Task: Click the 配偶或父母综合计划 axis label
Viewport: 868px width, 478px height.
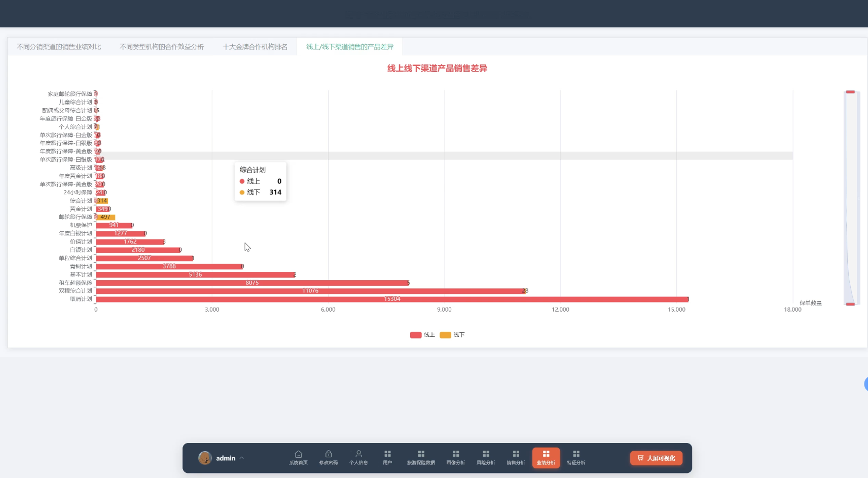Action: tap(67, 110)
